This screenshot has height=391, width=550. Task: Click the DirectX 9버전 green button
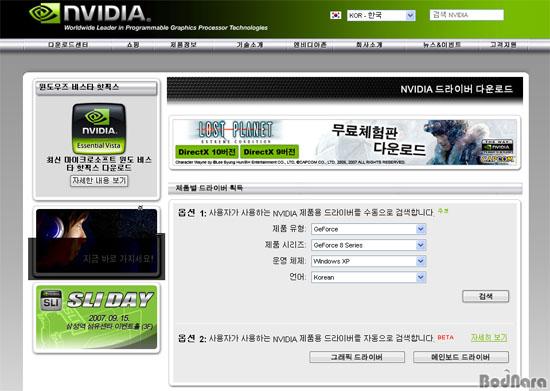tap(269, 152)
